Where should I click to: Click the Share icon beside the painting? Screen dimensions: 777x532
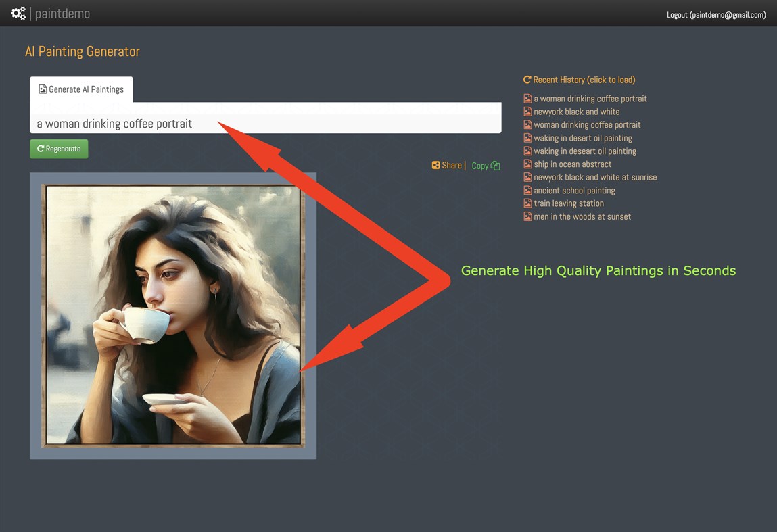click(436, 164)
